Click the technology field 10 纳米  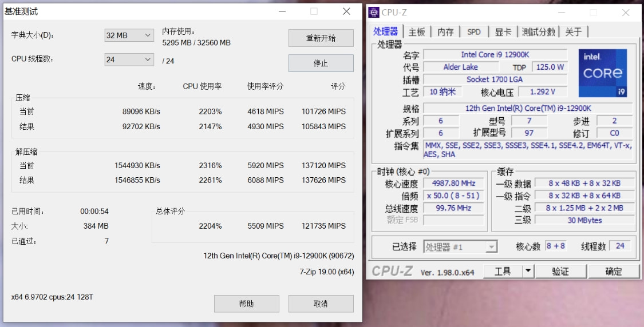(x=442, y=92)
